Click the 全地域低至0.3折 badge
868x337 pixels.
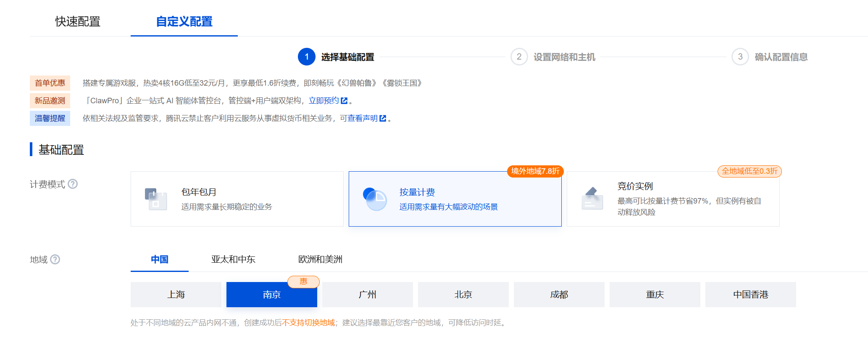pos(750,171)
